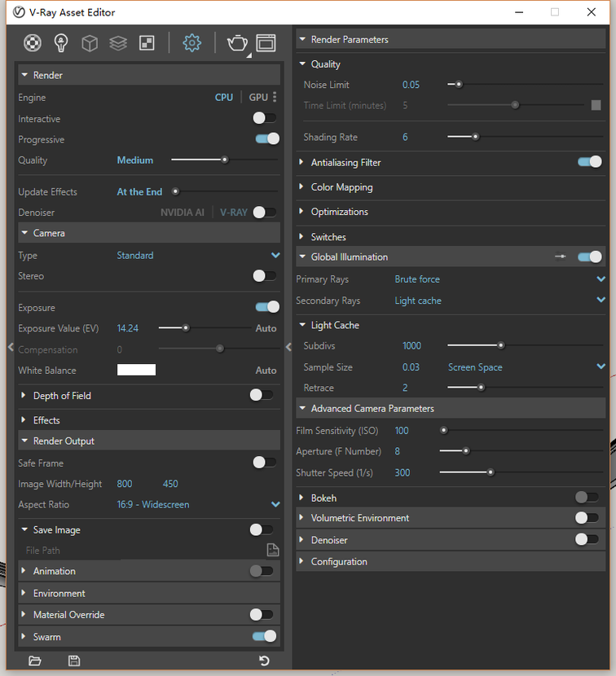Switch off the Exposure toggle
Screen dimensions: 616x676
(267, 306)
